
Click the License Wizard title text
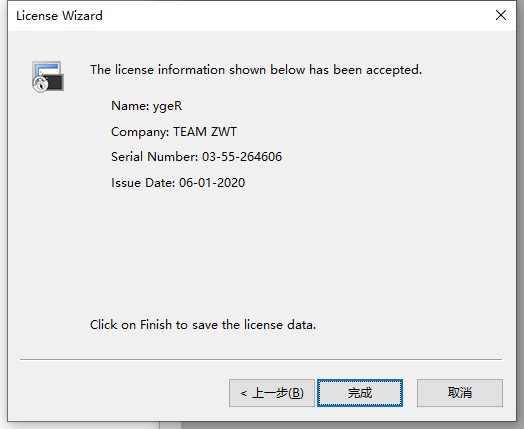(59, 16)
